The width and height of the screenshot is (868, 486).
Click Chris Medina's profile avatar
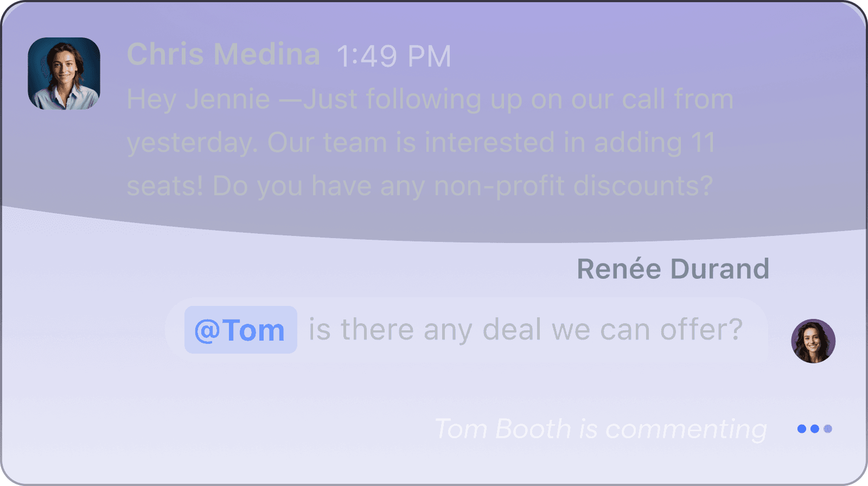point(64,74)
